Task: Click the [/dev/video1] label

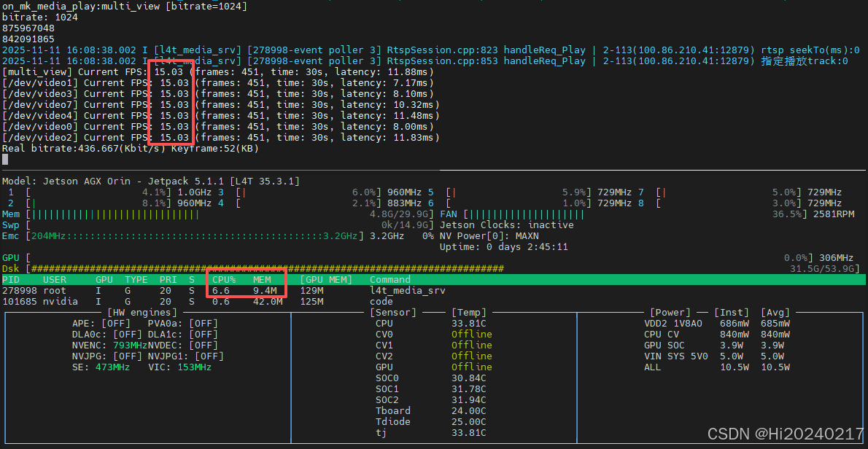Action: point(40,83)
